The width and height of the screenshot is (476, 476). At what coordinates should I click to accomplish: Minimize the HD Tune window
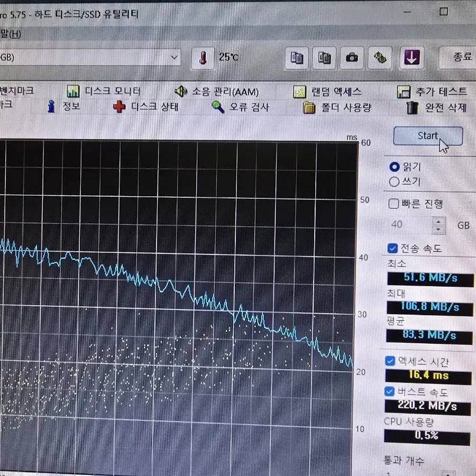pyautogui.click(x=407, y=12)
